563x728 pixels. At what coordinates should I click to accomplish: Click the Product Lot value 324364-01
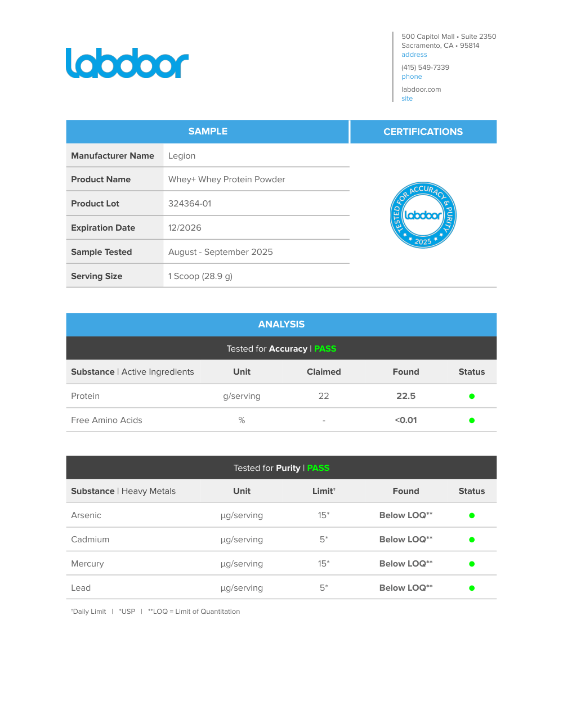point(190,204)
